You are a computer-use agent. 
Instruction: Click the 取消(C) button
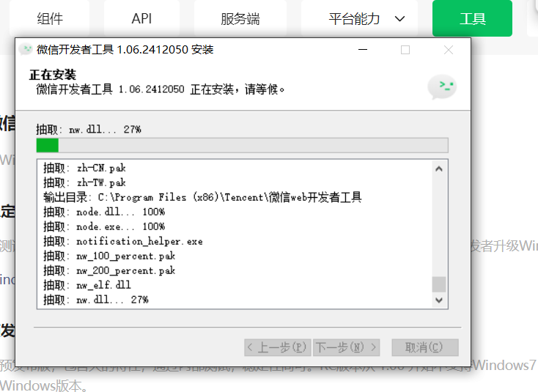(x=425, y=347)
